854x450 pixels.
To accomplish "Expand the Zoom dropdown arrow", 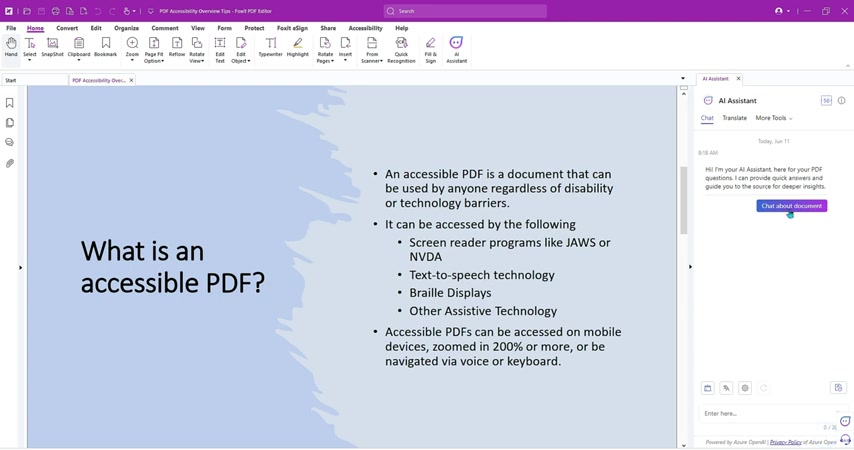I will coord(132,60).
